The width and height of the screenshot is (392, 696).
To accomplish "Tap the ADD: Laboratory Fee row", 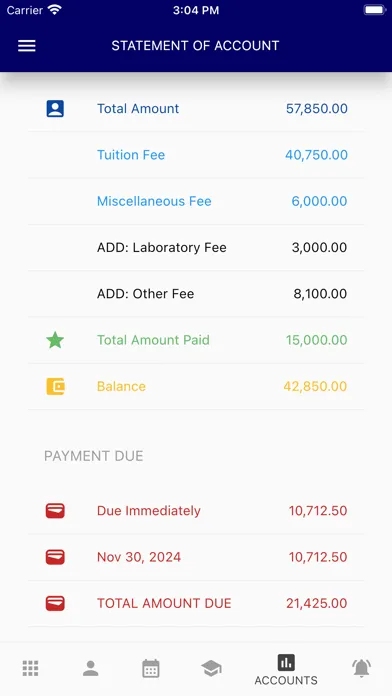I will click(x=196, y=247).
